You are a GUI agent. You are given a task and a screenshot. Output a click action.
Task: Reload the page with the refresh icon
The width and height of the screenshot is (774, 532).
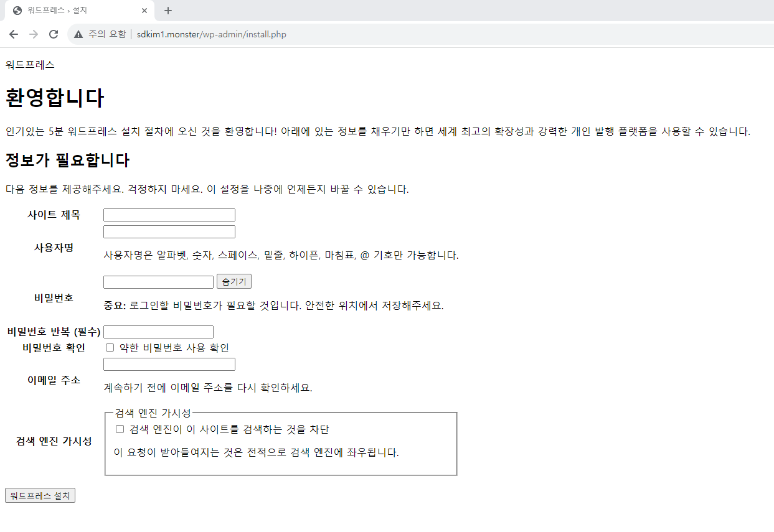click(54, 34)
